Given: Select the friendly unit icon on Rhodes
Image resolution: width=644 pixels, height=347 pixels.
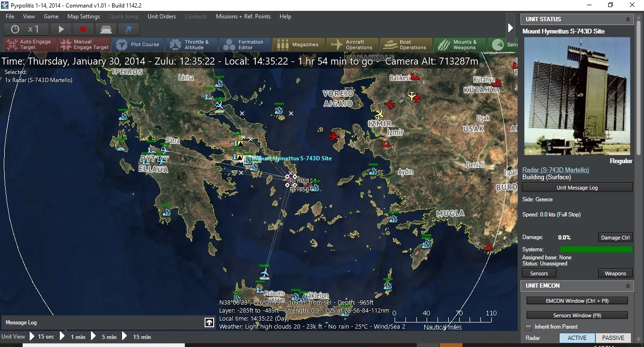Looking at the screenshot, I should point(427,243).
